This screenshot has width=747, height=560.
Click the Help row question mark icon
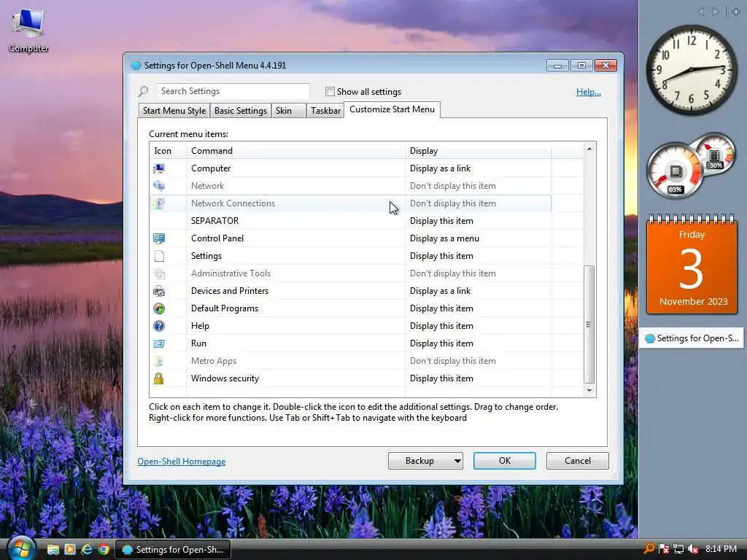click(159, 326)
